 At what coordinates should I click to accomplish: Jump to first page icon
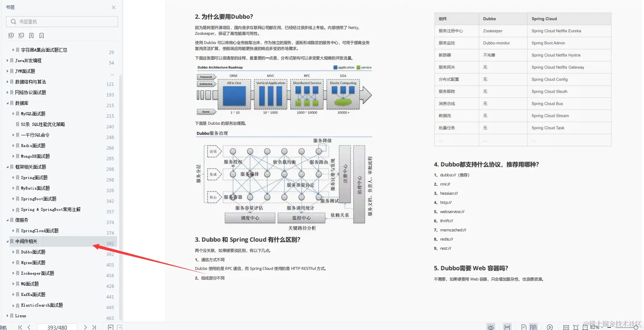20,327
